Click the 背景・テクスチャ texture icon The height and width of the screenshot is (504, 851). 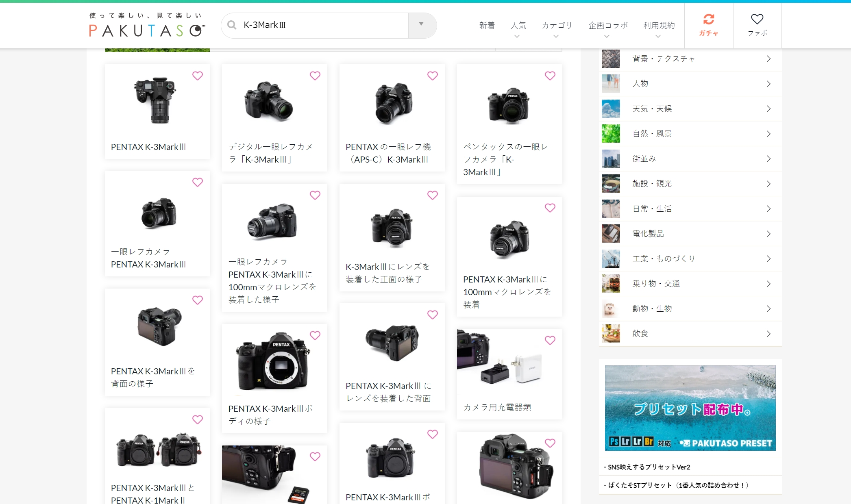pyautogui.click(x=611, y=59)
